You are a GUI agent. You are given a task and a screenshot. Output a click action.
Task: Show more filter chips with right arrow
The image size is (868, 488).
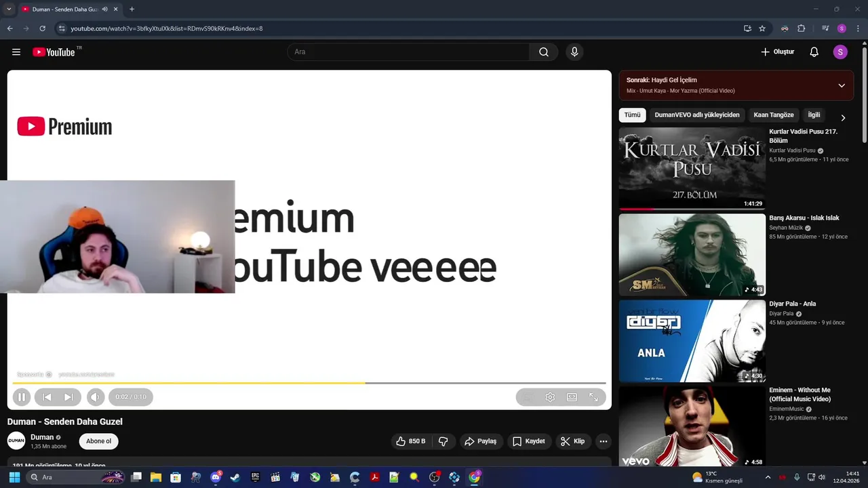[843, 117]
